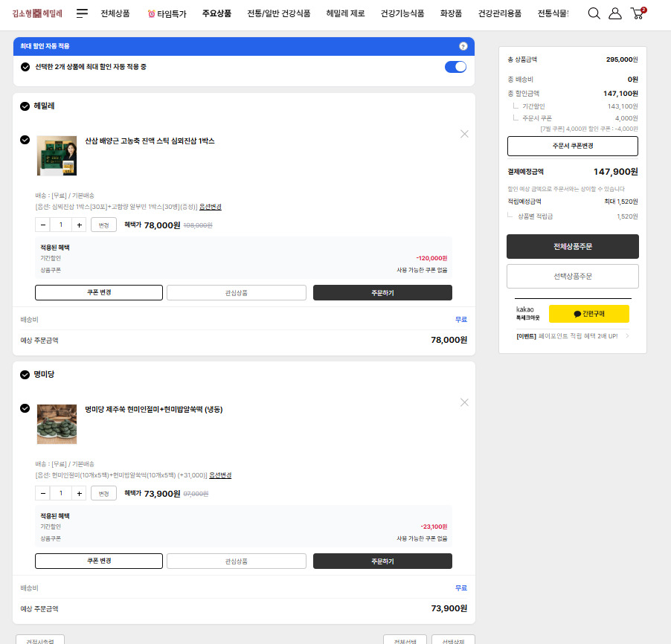The image size is (671, 644).
Task: Click quantity field of 명미당 제주쑥 item
Action: [x=61, y=493]
